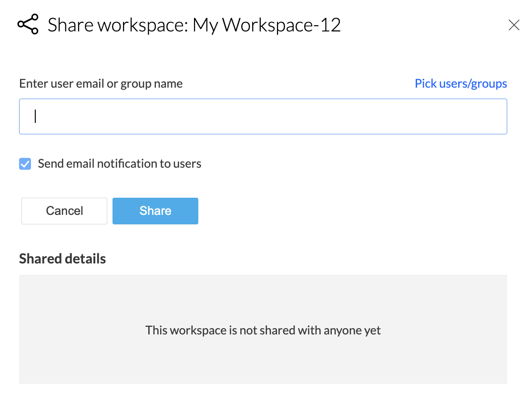This screenshot has width=532, height=404.
Task: Click the blue Share button
Action: pos(155,211)
